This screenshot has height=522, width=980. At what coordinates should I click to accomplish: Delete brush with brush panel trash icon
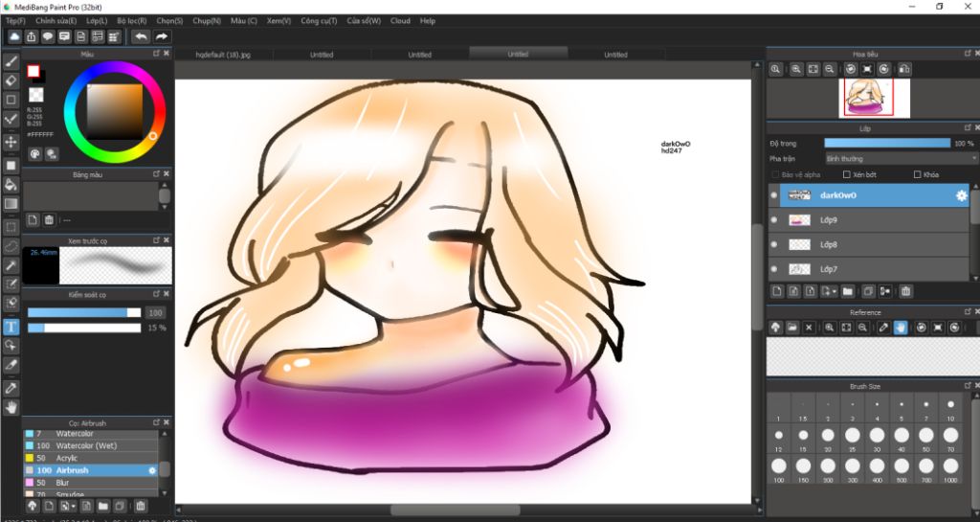coord(141,506)
